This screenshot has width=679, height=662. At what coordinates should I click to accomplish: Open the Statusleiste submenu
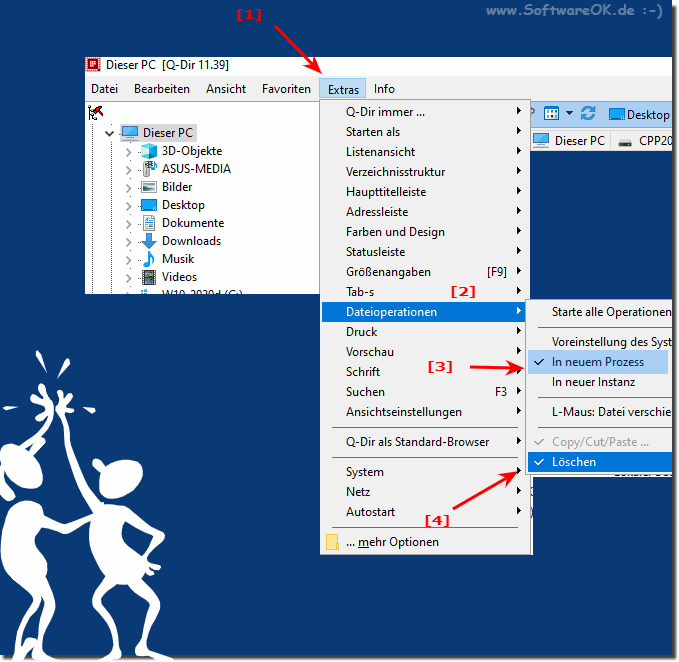pos(425,252)
